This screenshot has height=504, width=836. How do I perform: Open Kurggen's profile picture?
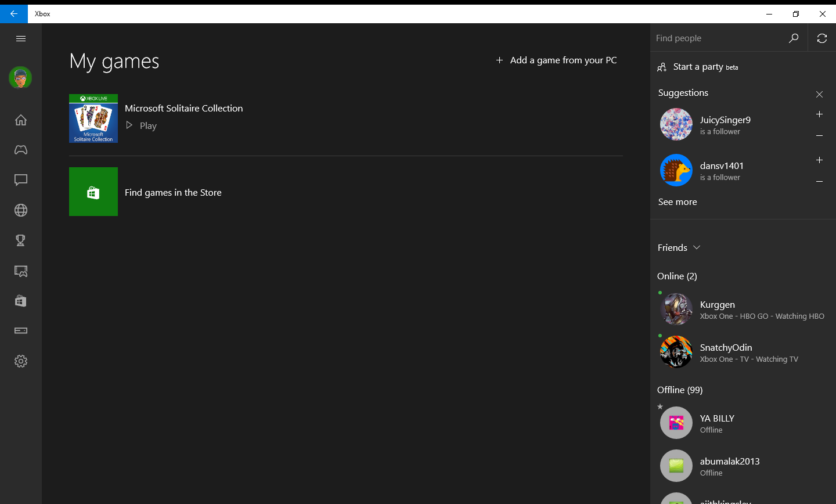[676, 309]
